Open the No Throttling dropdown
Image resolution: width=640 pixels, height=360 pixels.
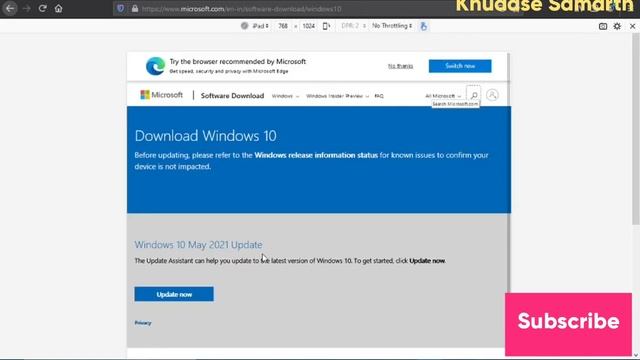(392, 26)
